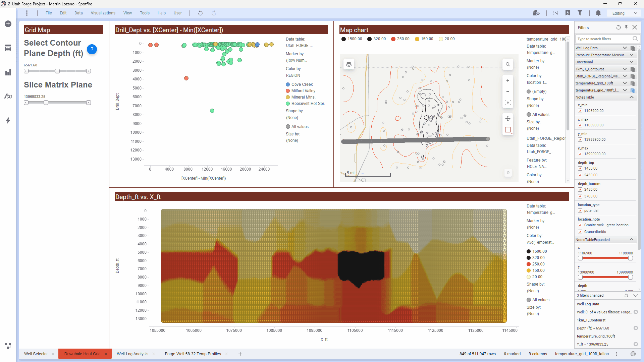Viewport: 644px width, 362px height.
Task: Open the data canvas icon at bottom left
Action: (x=8, y=346)
